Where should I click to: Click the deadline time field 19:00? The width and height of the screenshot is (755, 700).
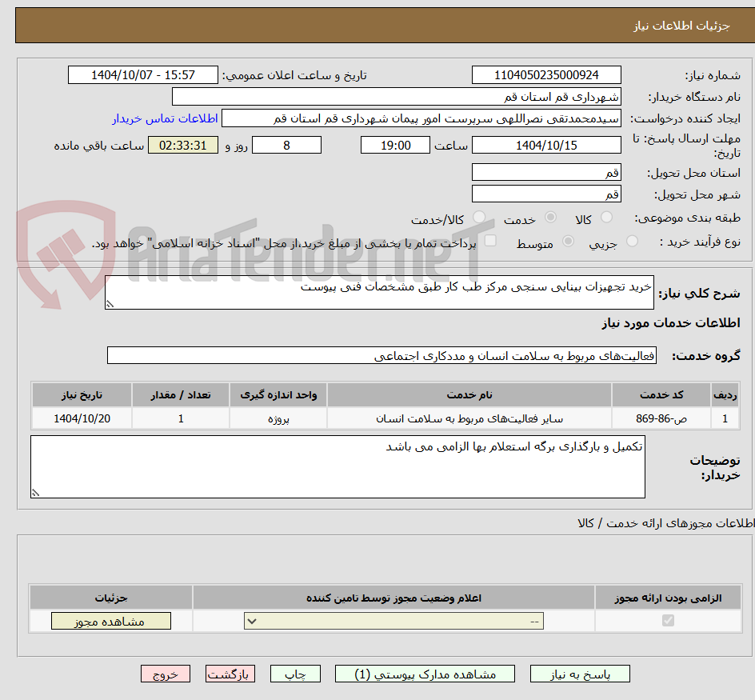pyautogui.click(x=395, y=145)
